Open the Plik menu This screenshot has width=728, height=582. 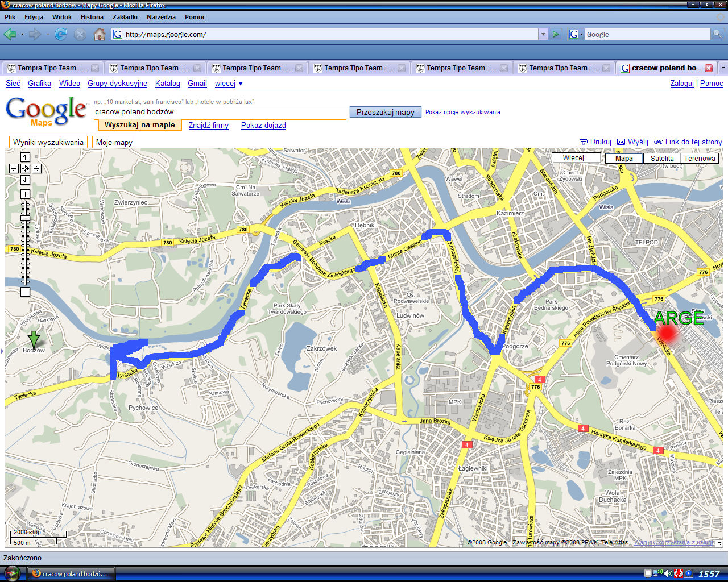[x=10, y=17]
